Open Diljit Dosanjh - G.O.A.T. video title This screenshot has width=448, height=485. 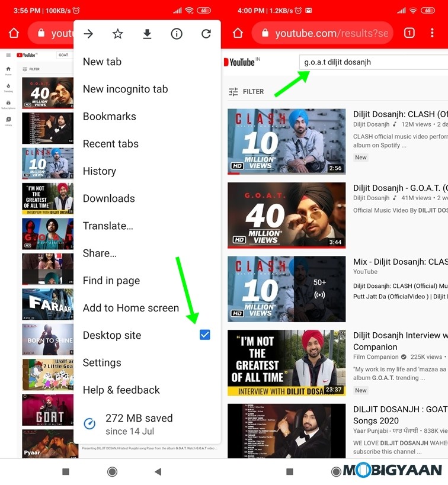tap(401, 188)
